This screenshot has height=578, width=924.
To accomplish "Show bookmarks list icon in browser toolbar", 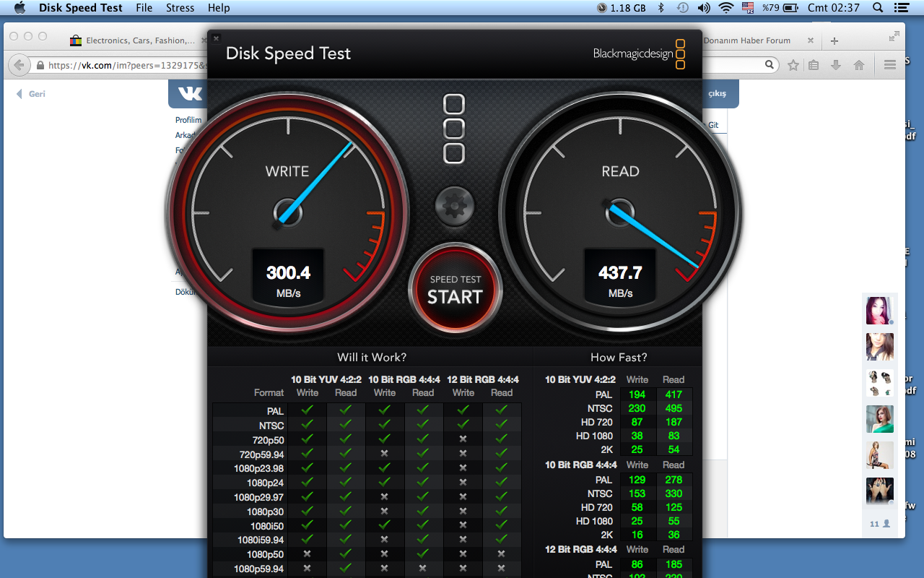I will click(814, 65).
